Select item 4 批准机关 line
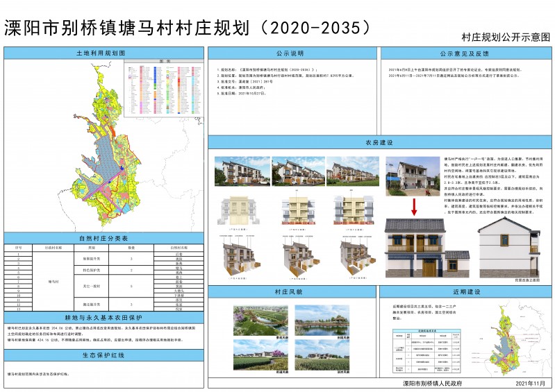The height and width of the screenshot is (392, 555). click(240, 87)
